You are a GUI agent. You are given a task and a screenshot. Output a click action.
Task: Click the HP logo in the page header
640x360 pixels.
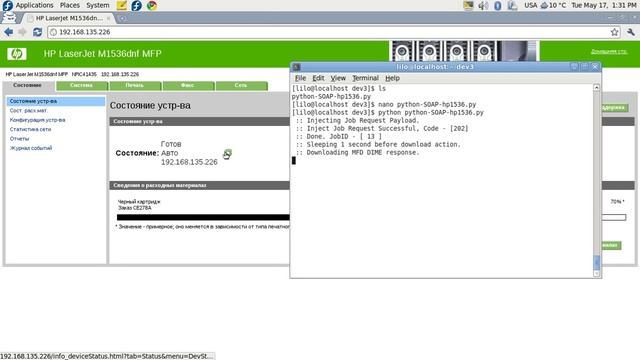coord(17,53)
